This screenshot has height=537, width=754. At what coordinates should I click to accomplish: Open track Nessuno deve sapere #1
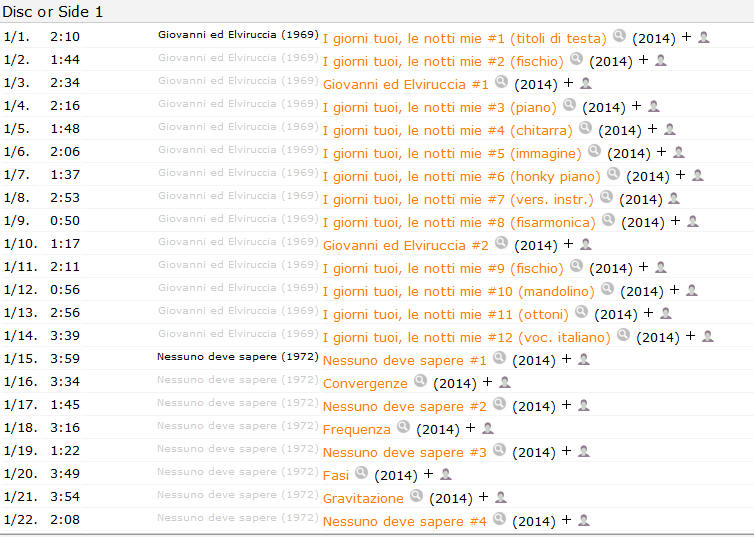[x=404, y=361]
